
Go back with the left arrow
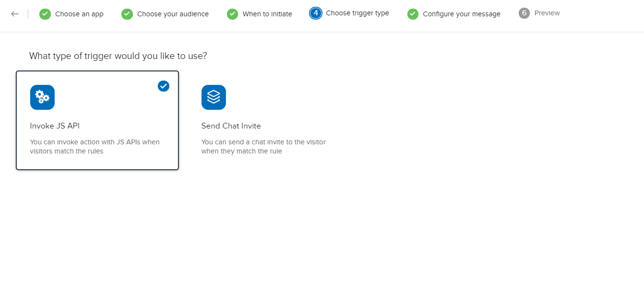point(15,14)
